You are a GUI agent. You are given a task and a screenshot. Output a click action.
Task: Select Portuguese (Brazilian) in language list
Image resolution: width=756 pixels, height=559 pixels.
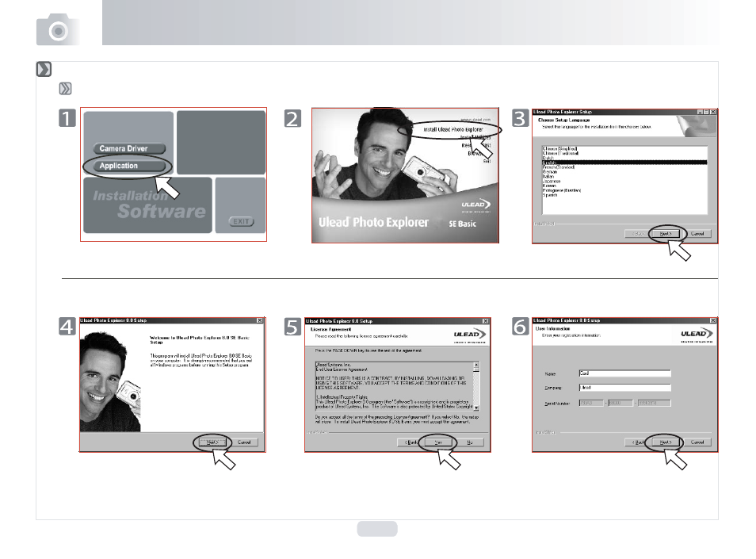(x=562, y=190)
